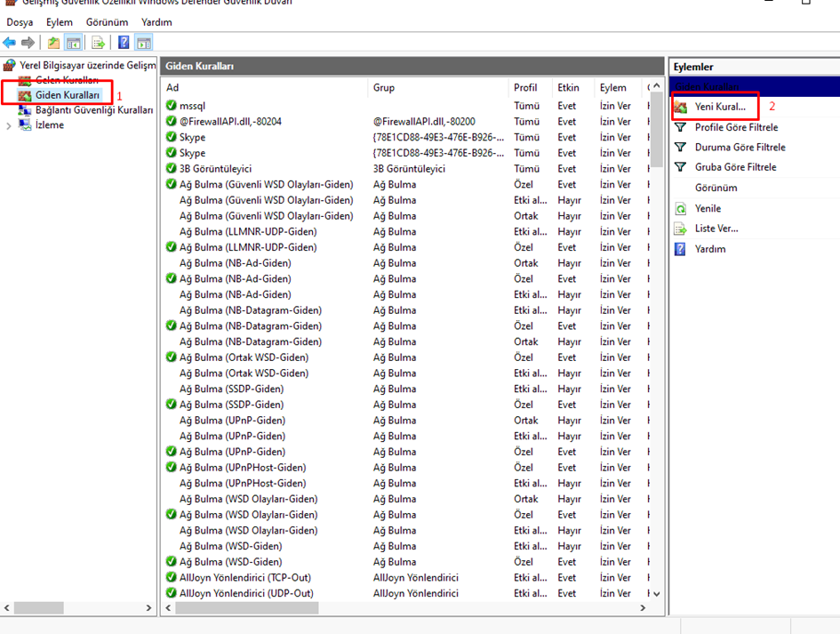Screen dimensions: 840x634
Task: Click the Export List toolbar icon
Action: pos(98,43)
